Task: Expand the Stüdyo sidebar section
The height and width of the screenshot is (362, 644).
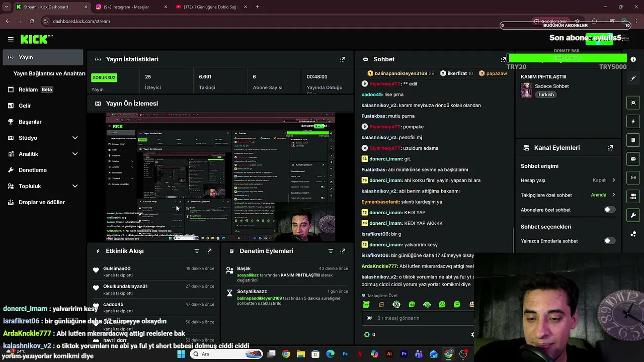Action: pos(75,138)
